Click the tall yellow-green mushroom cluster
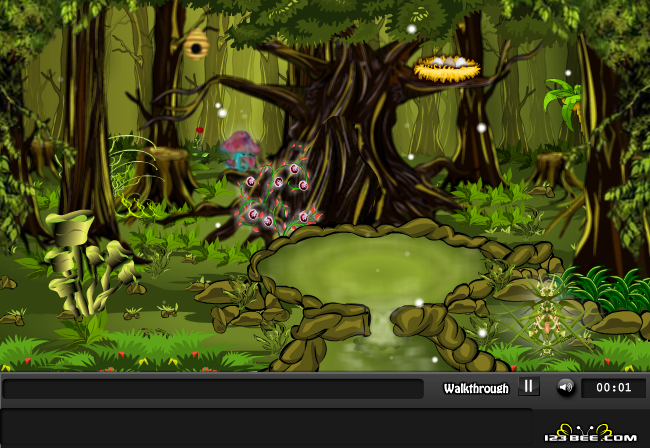Screen dimensions: 650x448 (x=90, y=262)
